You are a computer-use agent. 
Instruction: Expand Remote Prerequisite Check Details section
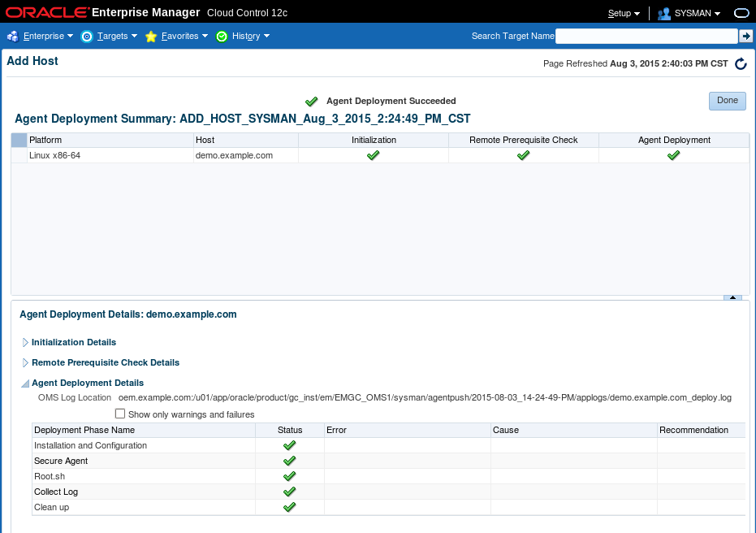click(25, 362)
